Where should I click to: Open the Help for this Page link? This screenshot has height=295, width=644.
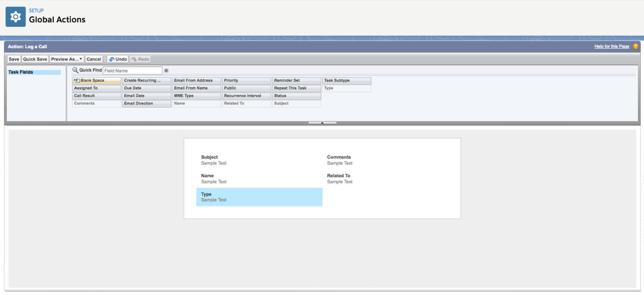(611, 46)
